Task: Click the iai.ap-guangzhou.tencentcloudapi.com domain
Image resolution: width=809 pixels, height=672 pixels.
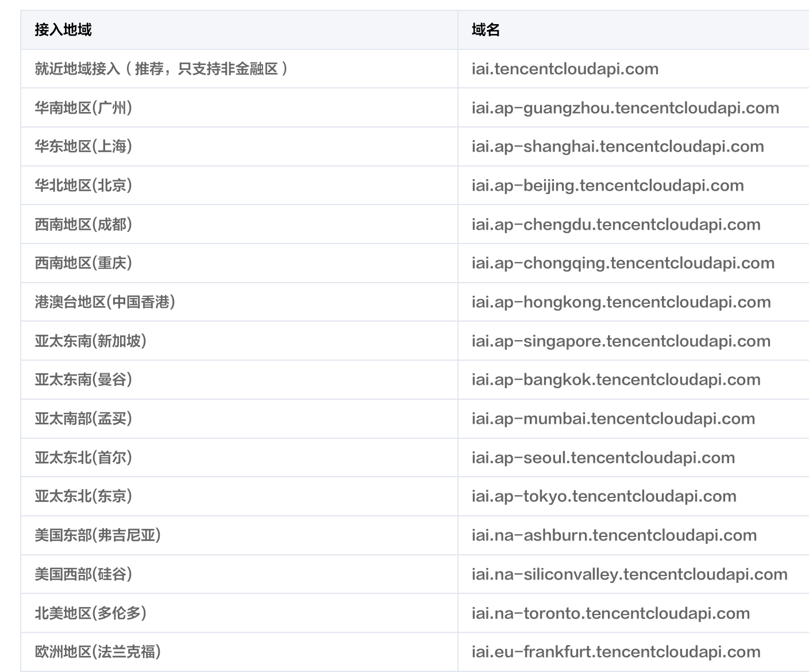Action: click(625, 108)
